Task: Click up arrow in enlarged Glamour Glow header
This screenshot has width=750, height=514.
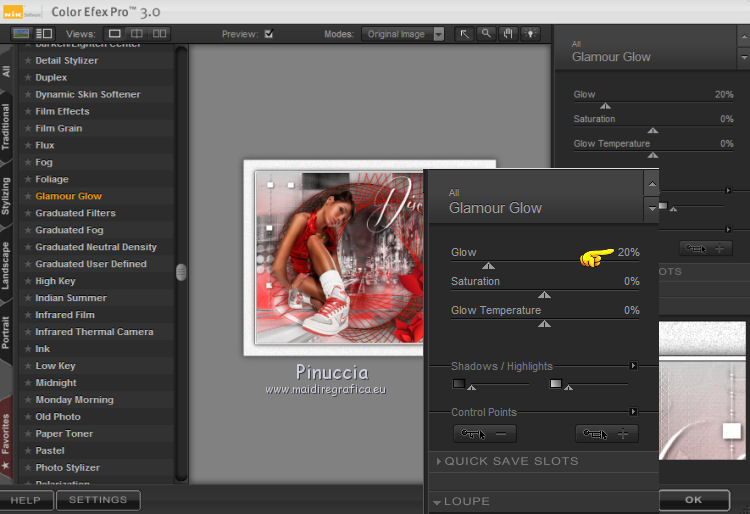Action: pos(652,184)
